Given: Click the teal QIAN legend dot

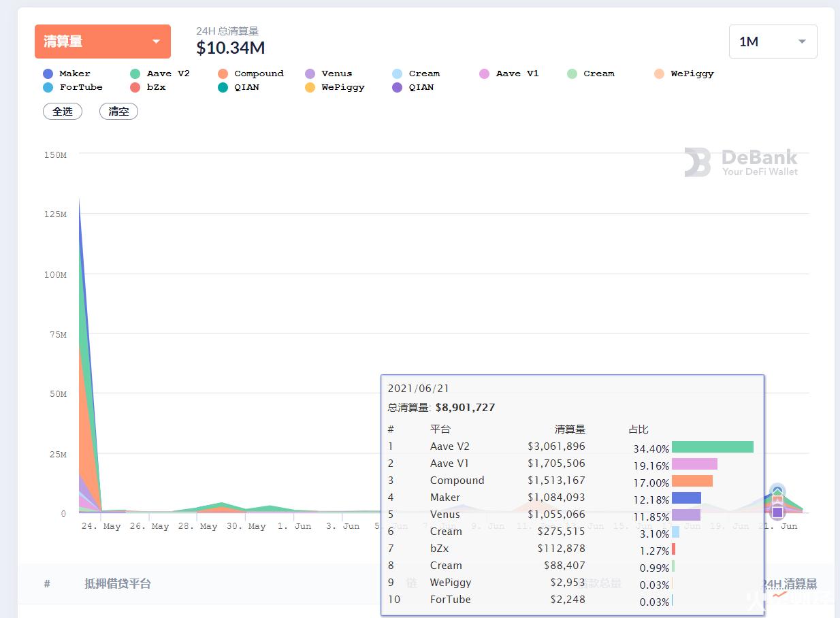Looking at the screenshot, I should 223,87.
